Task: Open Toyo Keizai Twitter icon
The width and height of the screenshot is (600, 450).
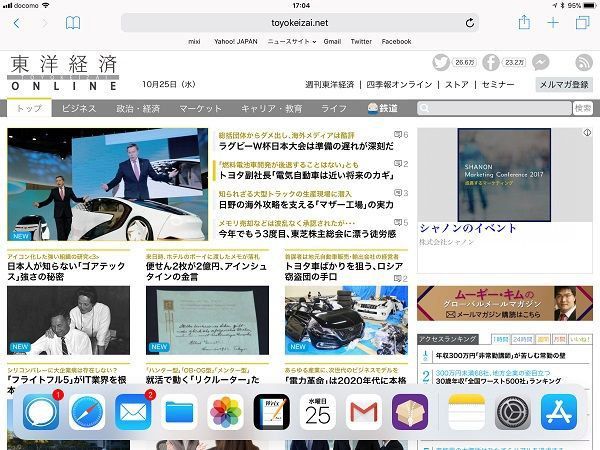Action: 441,62
